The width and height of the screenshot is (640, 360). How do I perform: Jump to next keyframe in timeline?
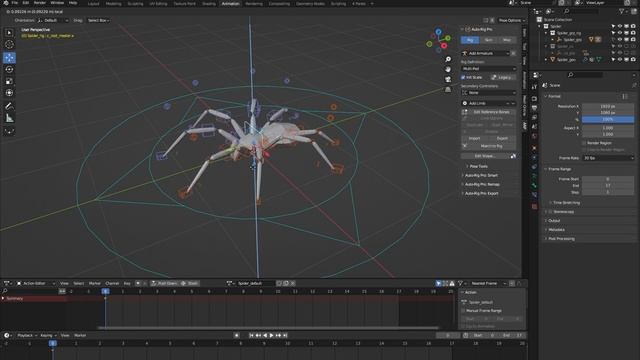click(278, 335)
